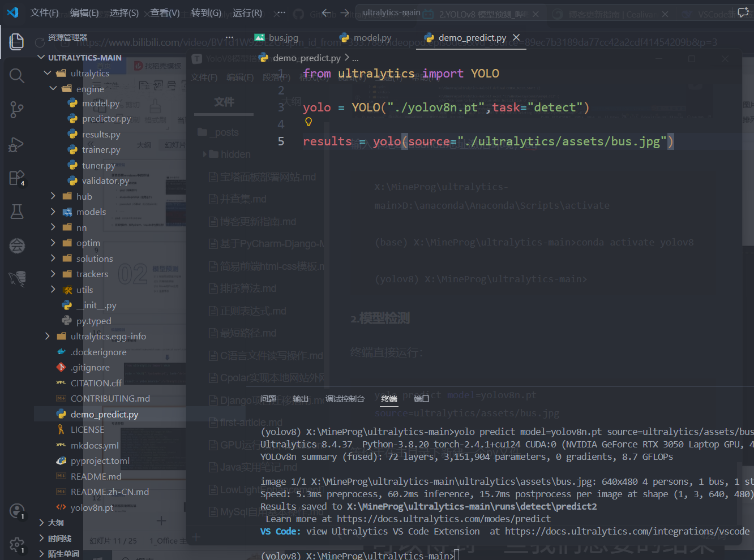Open the MySQL database view in activity bar
This screenshot has width=754, height=560.
(x=17, y=278)
